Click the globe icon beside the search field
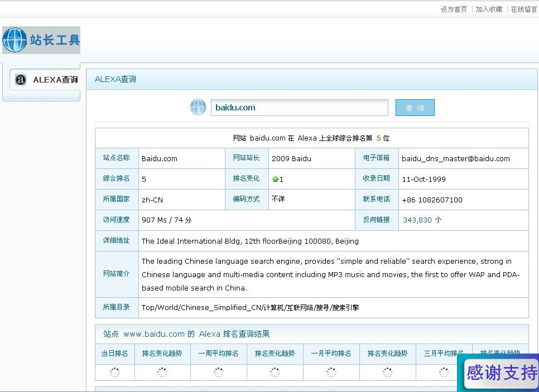This screenshot has height=392, width=539. [198, 107]
